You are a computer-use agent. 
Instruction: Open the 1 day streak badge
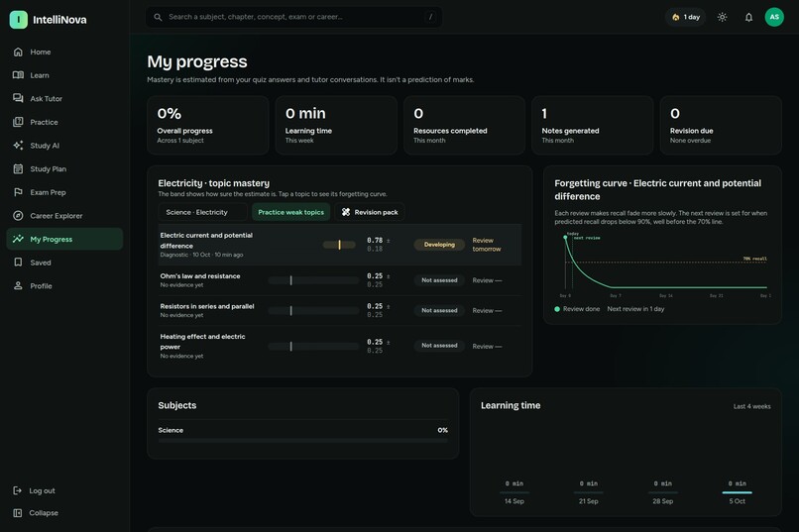click(685, 17)
